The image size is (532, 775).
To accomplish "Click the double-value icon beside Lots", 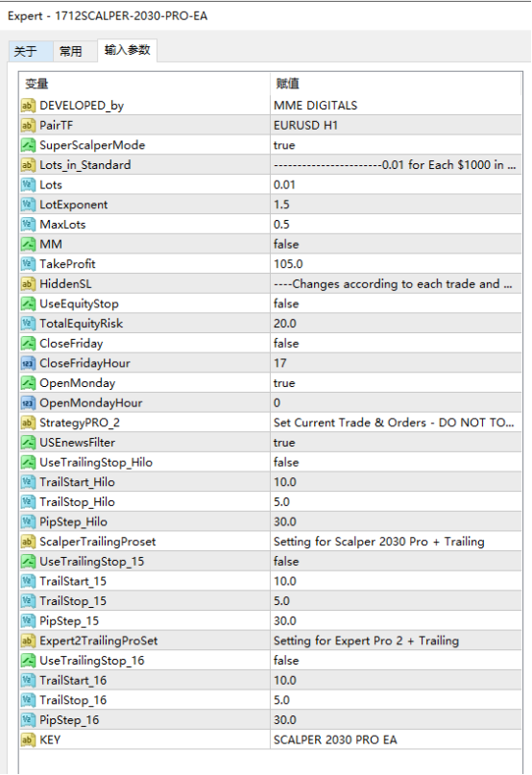I will (28, 184).
